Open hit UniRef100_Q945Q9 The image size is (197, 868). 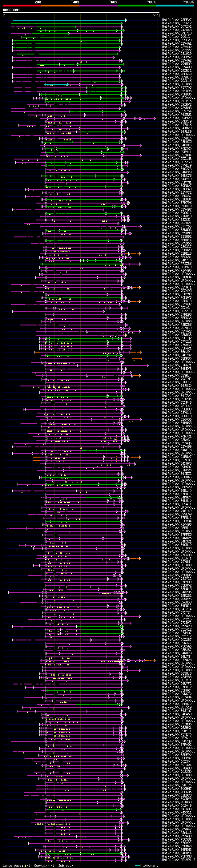coord(177,64)
